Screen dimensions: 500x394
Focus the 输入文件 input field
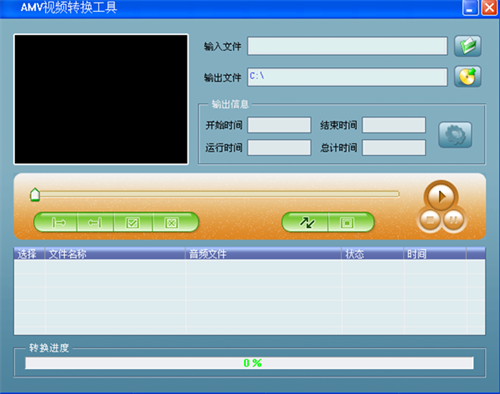347,46
